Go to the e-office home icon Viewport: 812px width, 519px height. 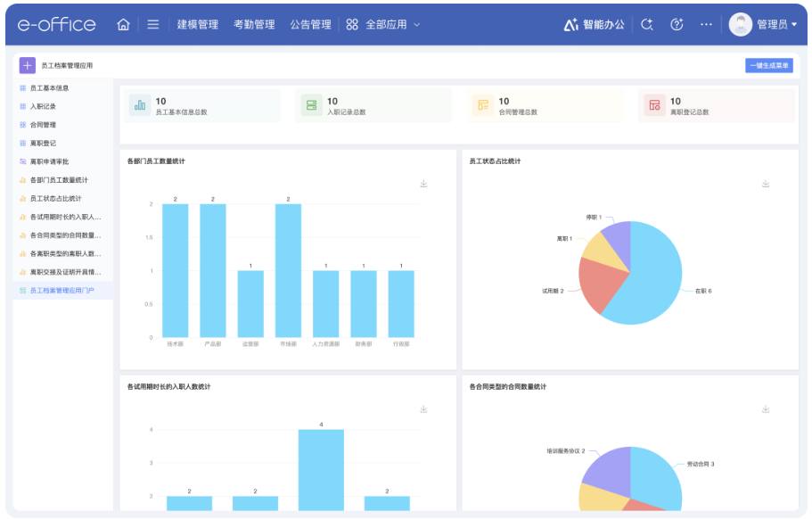coord(123,24)
